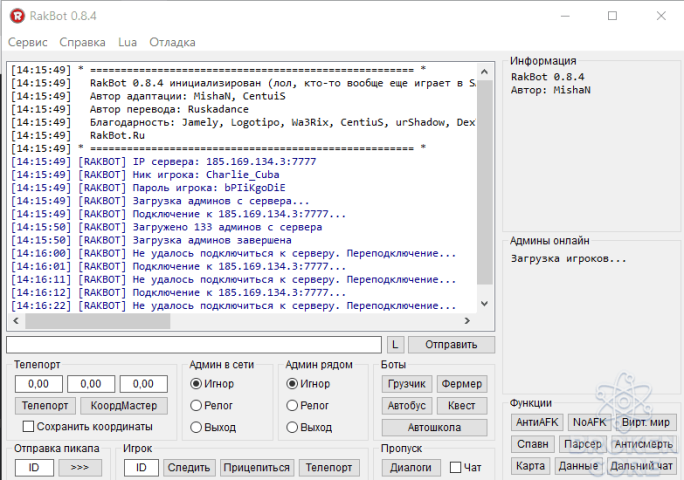
Task: Click 'RakBot.Ru' line in log
Action: click(117, 136)
